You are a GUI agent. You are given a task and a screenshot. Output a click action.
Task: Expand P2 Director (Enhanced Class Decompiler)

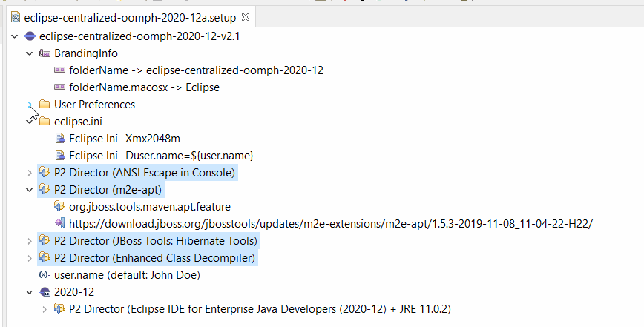tap(30, 258)
